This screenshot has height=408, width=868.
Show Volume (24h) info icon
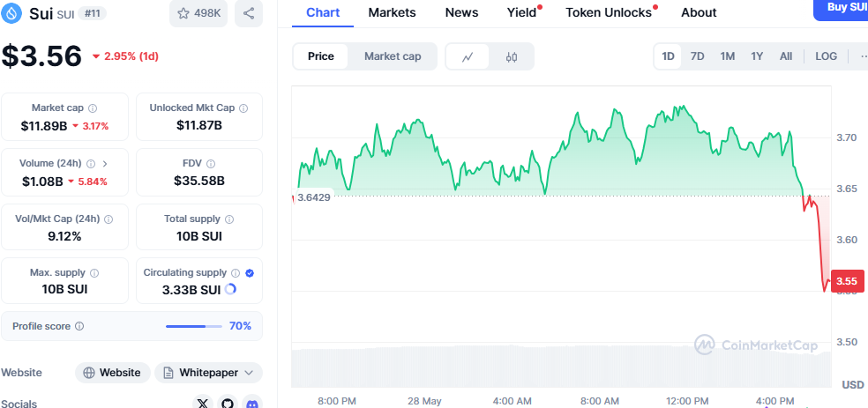(91, 164)
